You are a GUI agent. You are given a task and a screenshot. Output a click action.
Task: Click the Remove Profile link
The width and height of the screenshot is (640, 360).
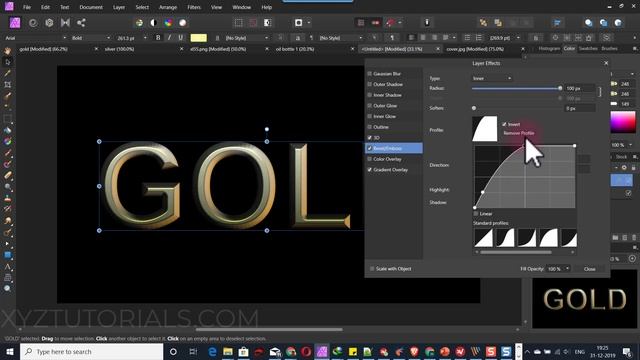(519, 133)
